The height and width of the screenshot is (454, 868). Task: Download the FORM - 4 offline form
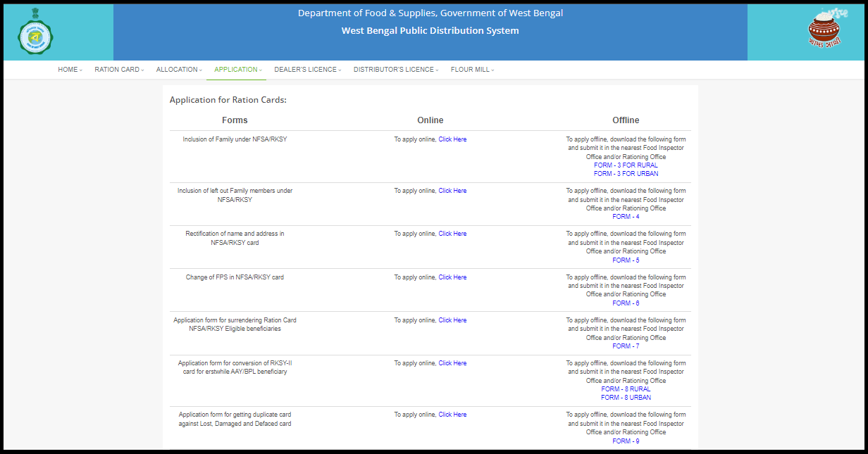(x=626, y=217)
